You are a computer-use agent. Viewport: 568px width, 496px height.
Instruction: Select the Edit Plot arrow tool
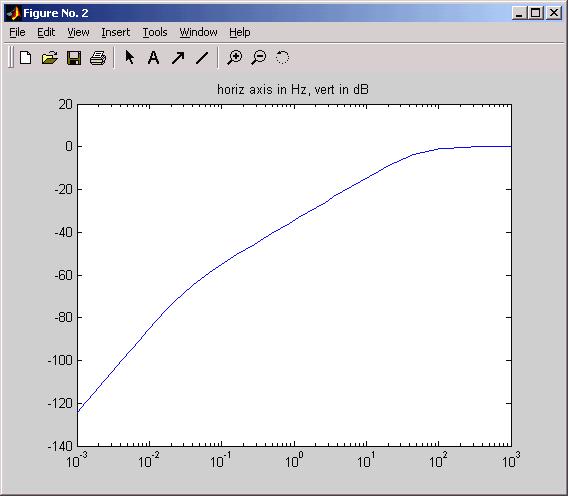point(129,57)
